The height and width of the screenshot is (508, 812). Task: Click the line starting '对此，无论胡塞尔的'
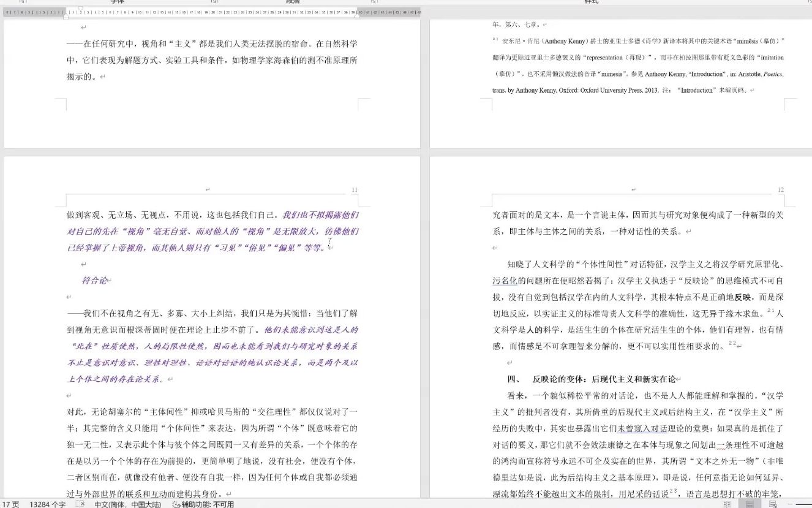212,412
